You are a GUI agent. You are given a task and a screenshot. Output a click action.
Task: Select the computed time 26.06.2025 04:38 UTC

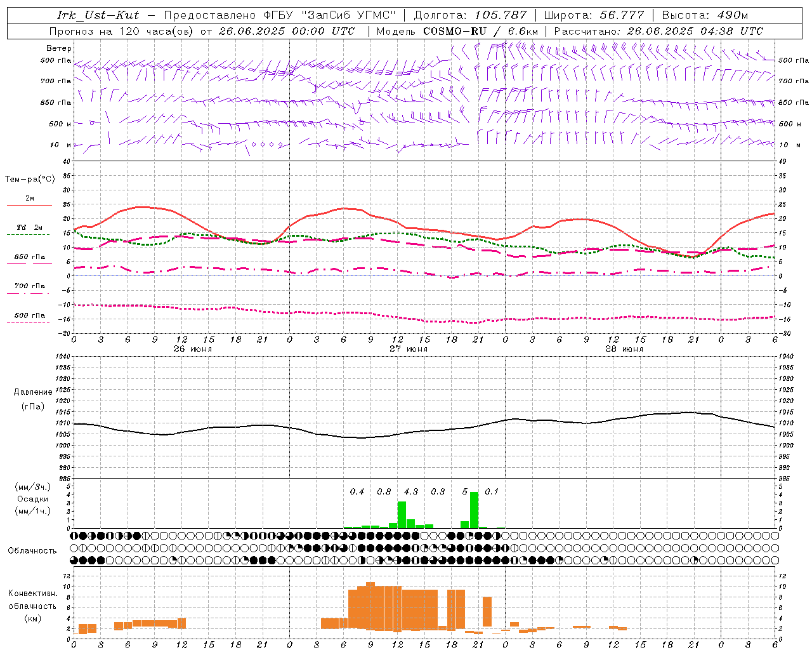point(695,31)
